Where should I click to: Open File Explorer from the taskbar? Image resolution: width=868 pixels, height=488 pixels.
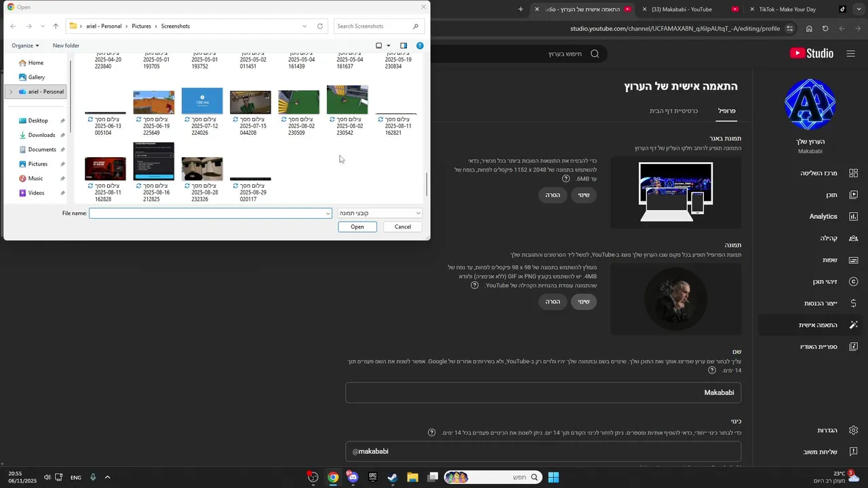click(x=412, y=477)
